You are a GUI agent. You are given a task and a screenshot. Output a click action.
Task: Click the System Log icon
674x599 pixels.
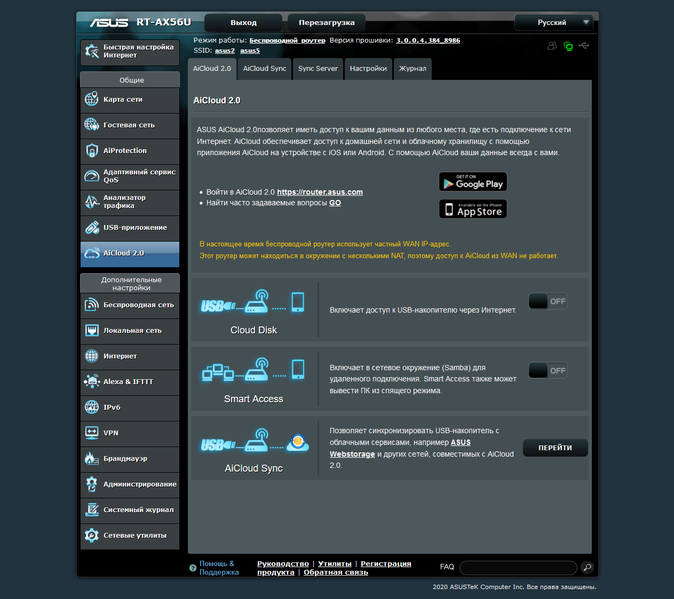pos(92,510)
